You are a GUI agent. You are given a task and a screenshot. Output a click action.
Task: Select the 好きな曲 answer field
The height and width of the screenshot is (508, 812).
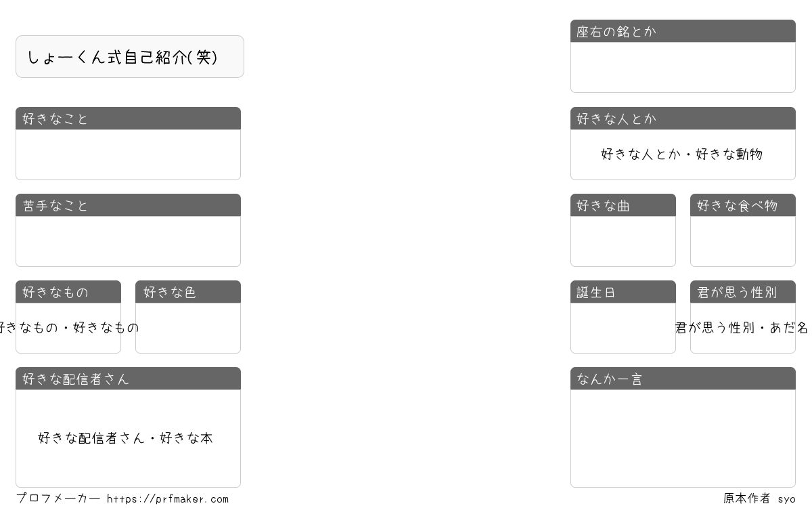click(x=623, y=241)
